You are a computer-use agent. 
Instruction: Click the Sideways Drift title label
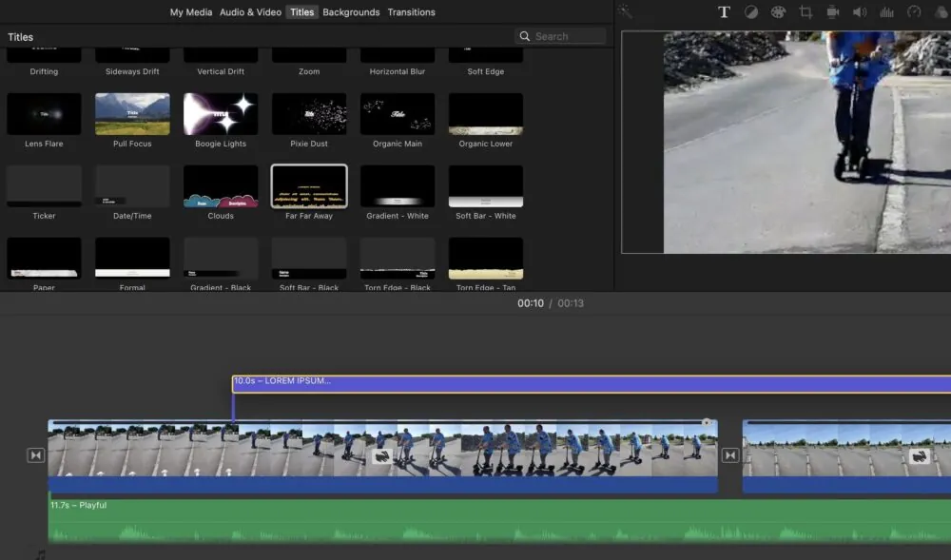132,71
